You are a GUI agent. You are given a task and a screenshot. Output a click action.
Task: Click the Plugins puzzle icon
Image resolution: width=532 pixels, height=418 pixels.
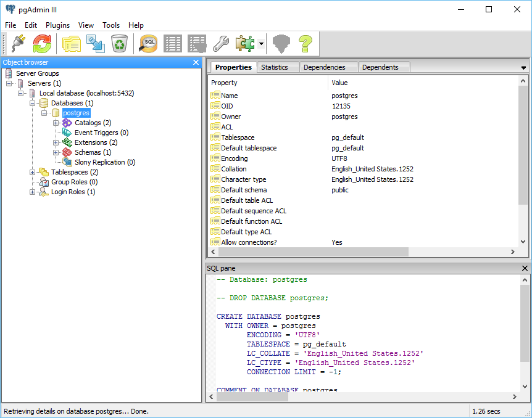point(245,43)
